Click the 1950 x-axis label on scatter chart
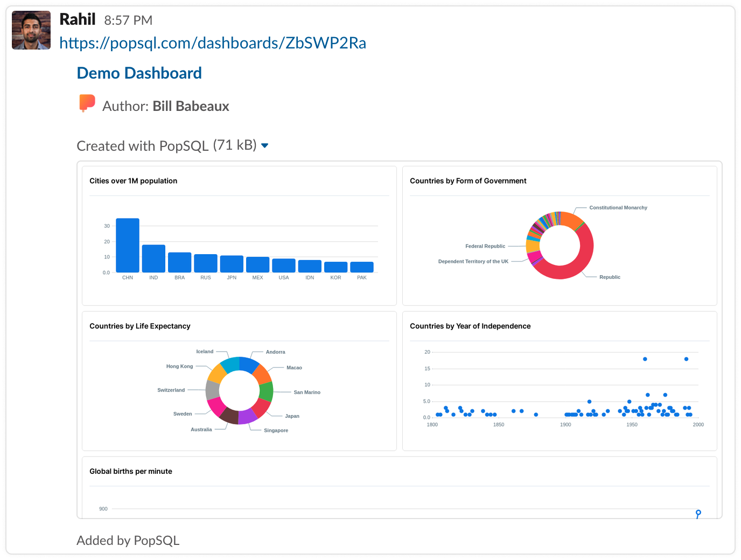Image resolution: width=741 pixels, height=560 pixels. (632, 425)
